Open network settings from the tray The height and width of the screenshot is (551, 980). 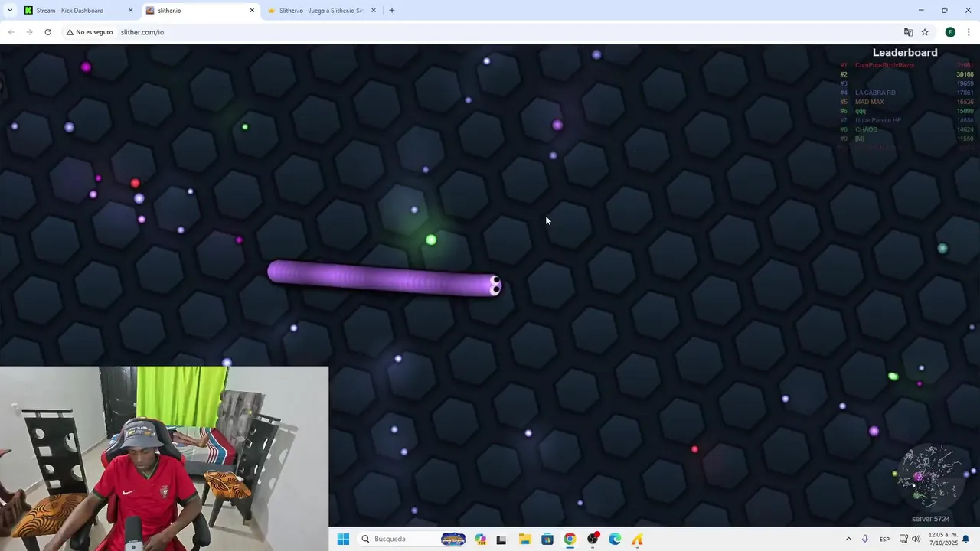pos(904,539)
